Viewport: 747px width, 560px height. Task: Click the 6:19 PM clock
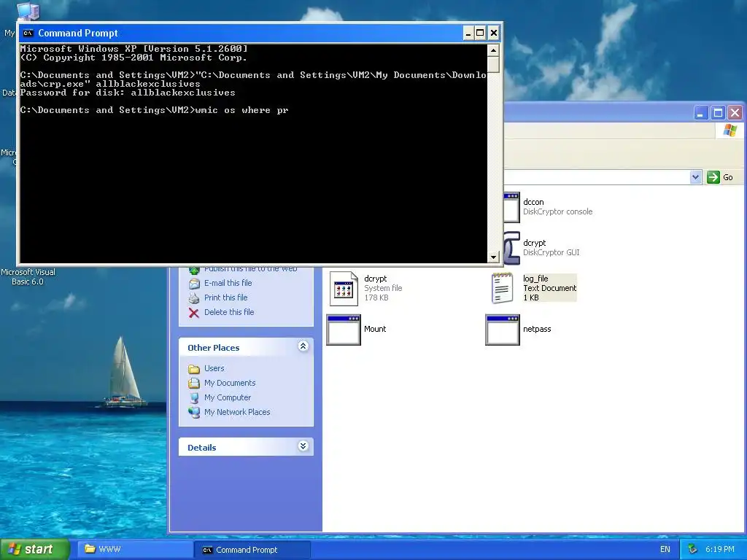point(720,549)
